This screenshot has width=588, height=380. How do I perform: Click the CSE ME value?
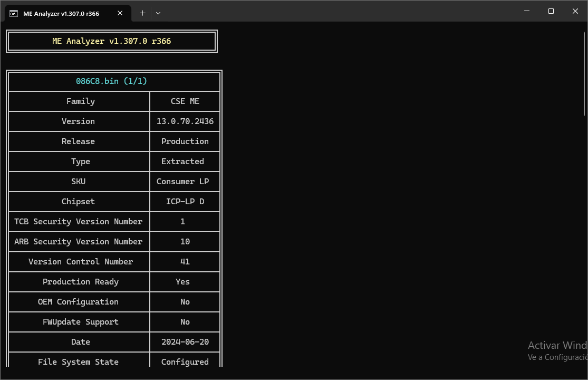click(185, 101)
